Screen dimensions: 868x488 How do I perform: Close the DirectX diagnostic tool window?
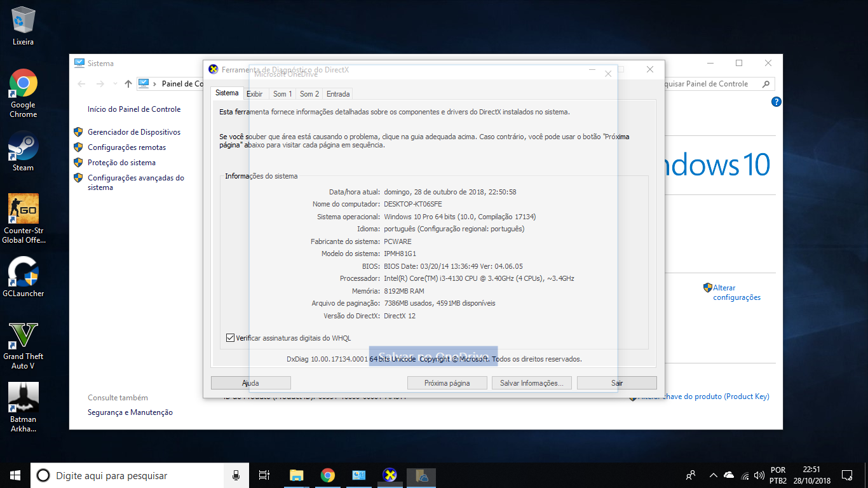click(x=650, y=69)
